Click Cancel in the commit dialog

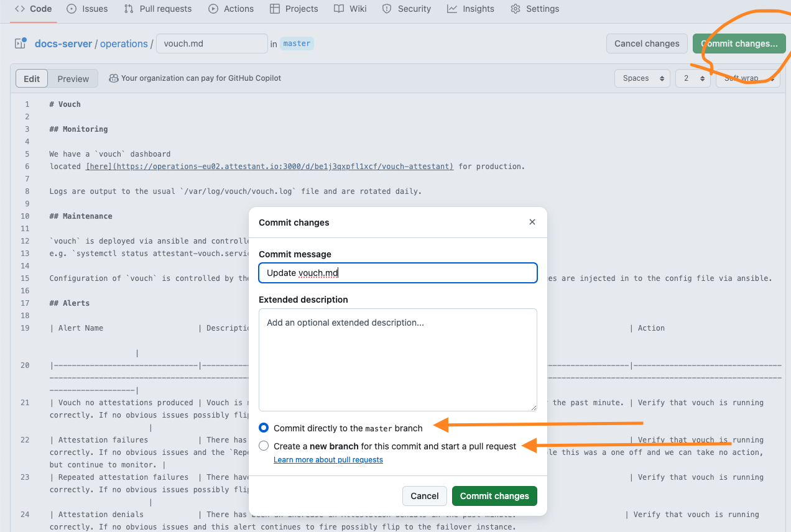[425, 496]
